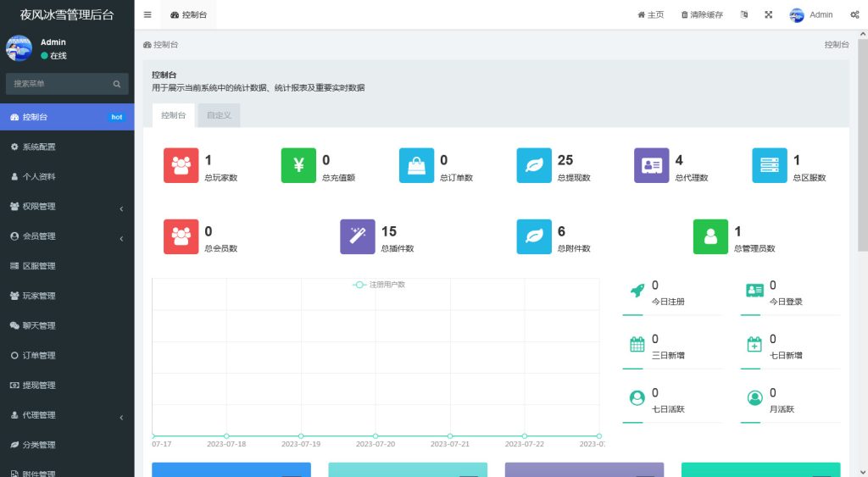Click the rocket 今日注册 icon

[x=637, y=291]
